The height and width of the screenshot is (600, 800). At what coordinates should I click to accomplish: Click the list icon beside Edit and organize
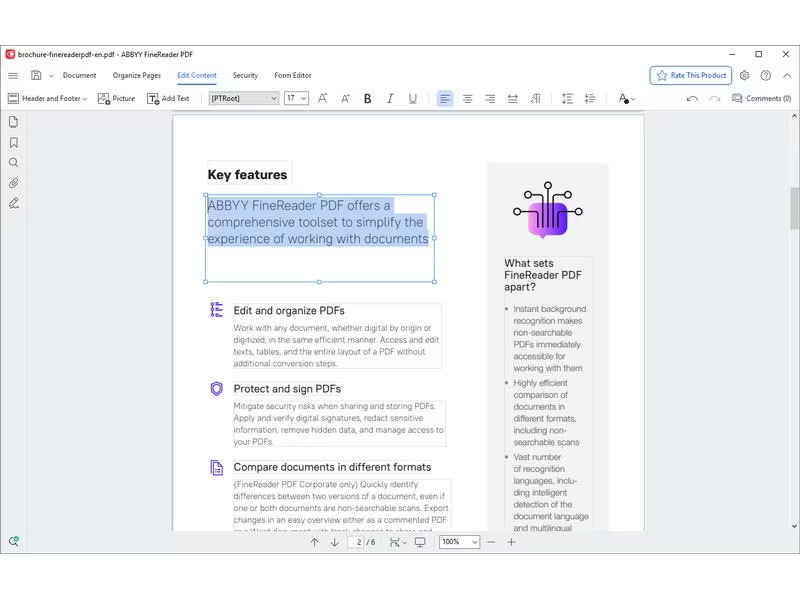coord(217,310)
